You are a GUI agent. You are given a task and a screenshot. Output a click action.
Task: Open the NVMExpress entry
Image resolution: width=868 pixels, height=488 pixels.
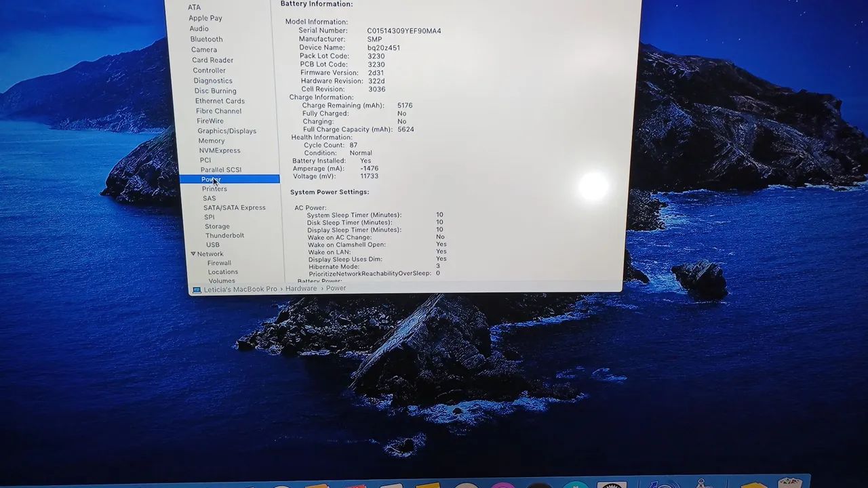[x=220, y=150]
